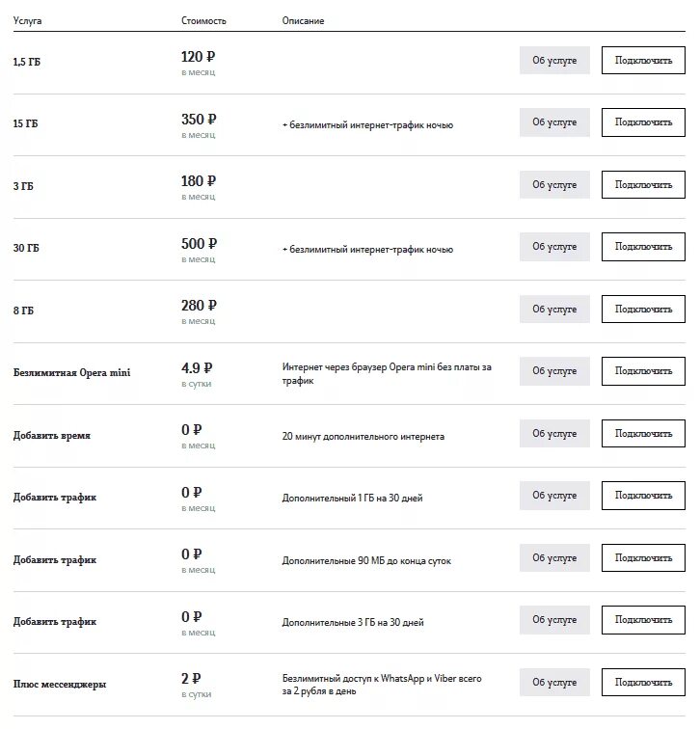View "Об услуге" for the 30 ГБ plan
The width and height of the screenshot is (700, 729).
coord(554,247)
